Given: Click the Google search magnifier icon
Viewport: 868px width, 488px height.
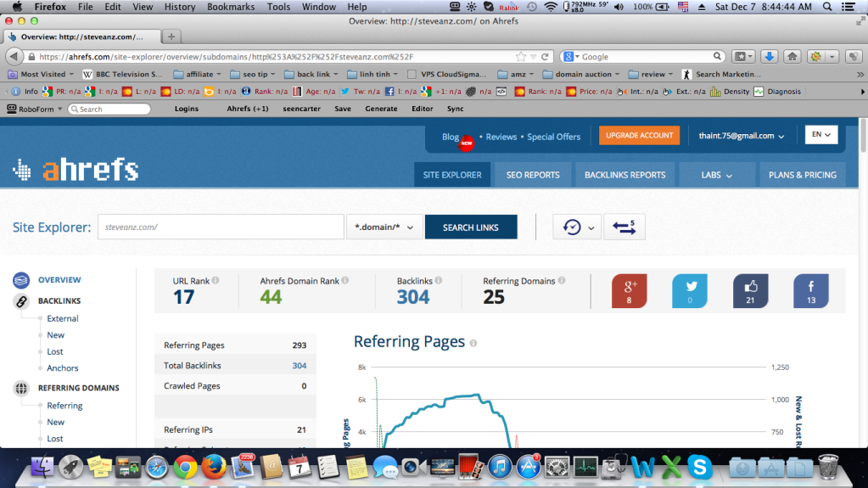Looking at the screenshot, I should click(717, 57).
